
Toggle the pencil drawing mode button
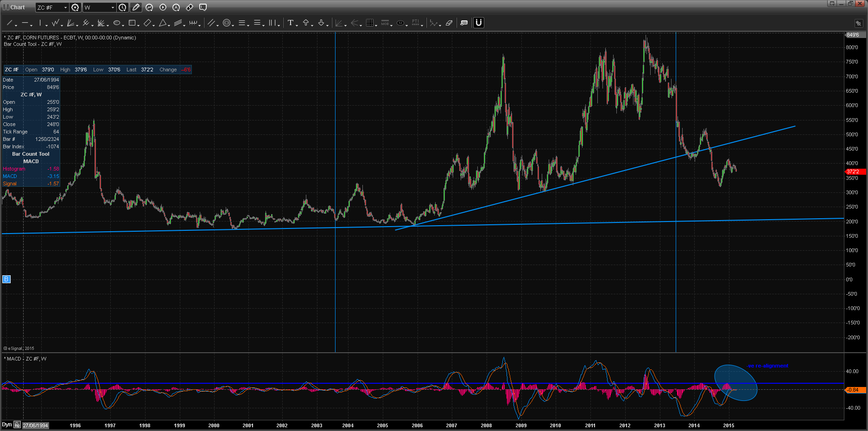[x=136, y=7]
